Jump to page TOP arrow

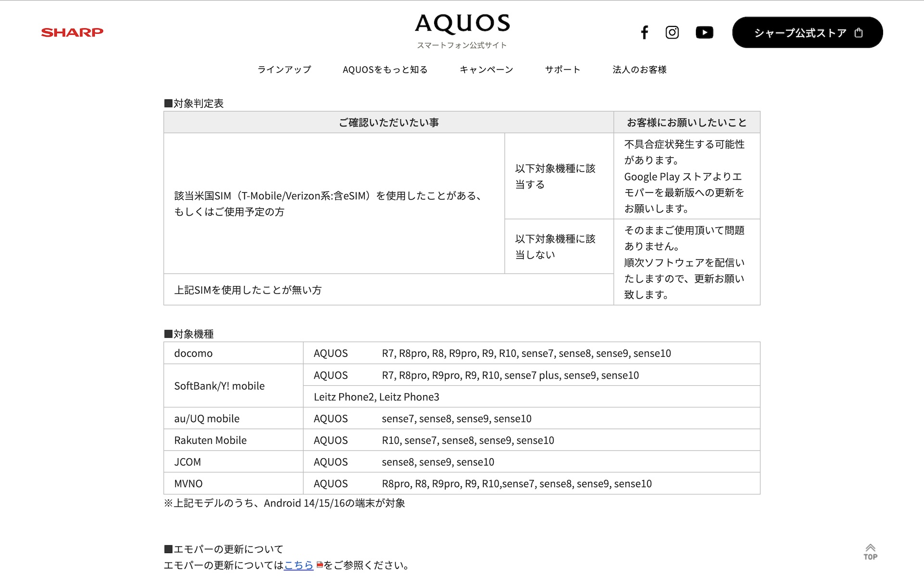[x=870, y=552]
